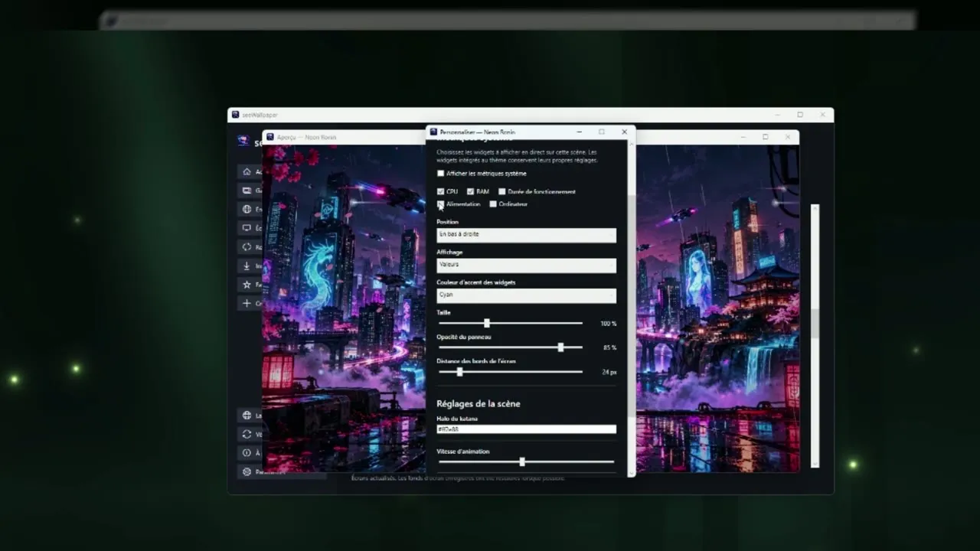Screen dimensions: 980x551
Task: Click the Personnaliser dialog vertical scrollbar
Action: (632, 306)
